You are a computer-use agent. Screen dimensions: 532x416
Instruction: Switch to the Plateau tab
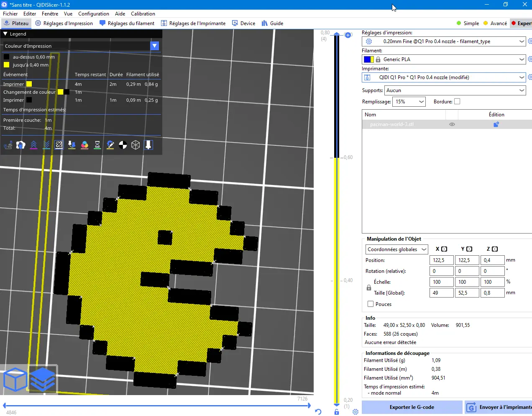tap(16, 23)
